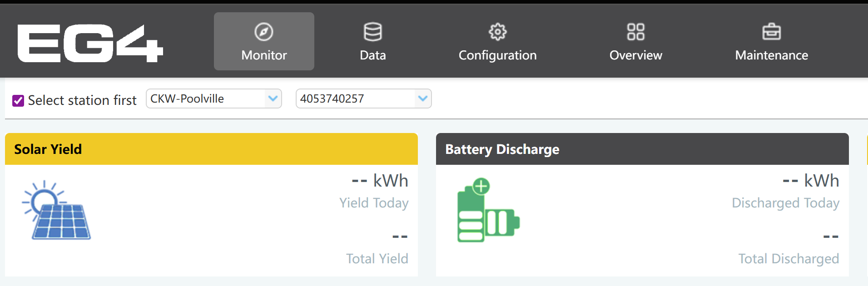This screenshot has width=868, height=286.
Task: Open the Configuration menu label
Action: [x=497, y=55]
